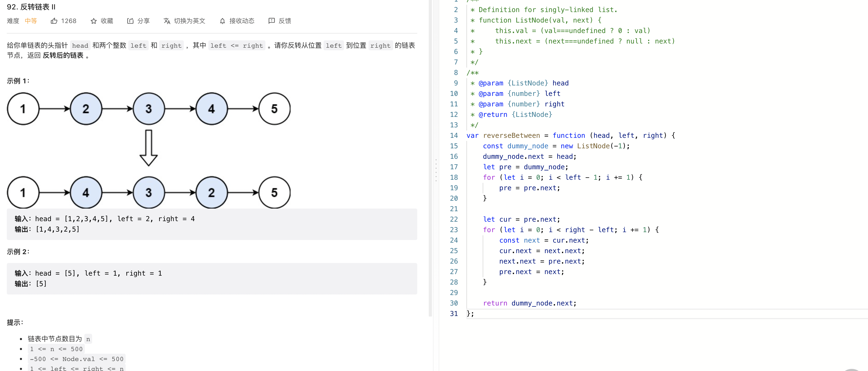The width and height of the screenshot is (868, 371).
Task: Click the star favorite icon
Action: coord(94,21)
